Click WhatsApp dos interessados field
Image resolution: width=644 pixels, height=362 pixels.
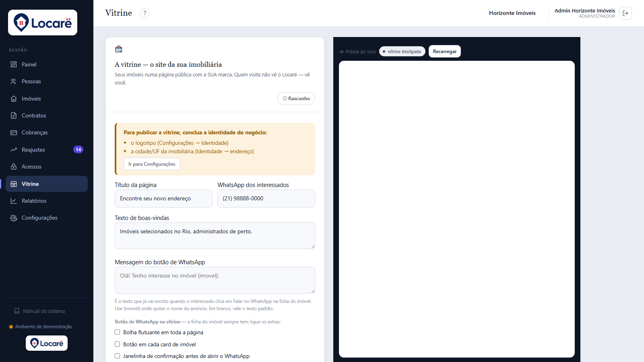coord(266,199)
